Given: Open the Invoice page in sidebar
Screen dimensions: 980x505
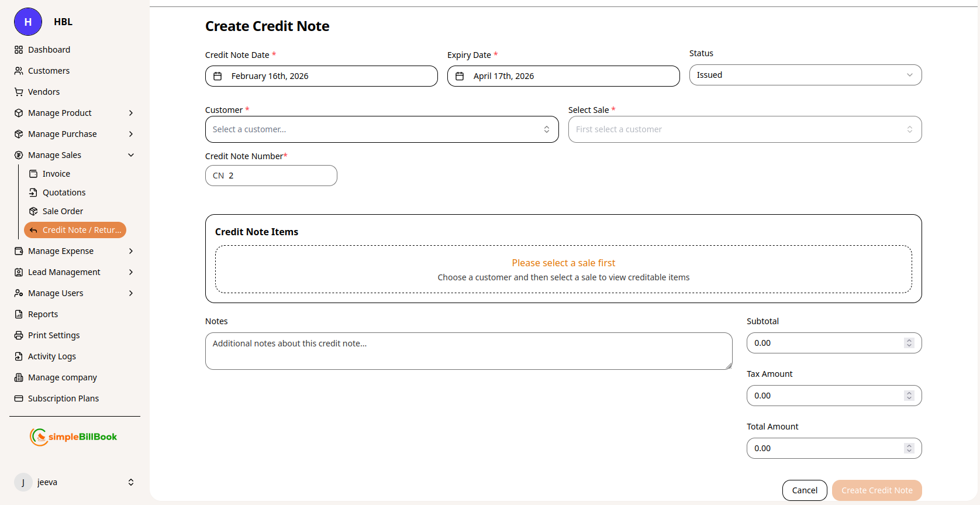Looking at the screenshot, I should (x=56, y=174).
